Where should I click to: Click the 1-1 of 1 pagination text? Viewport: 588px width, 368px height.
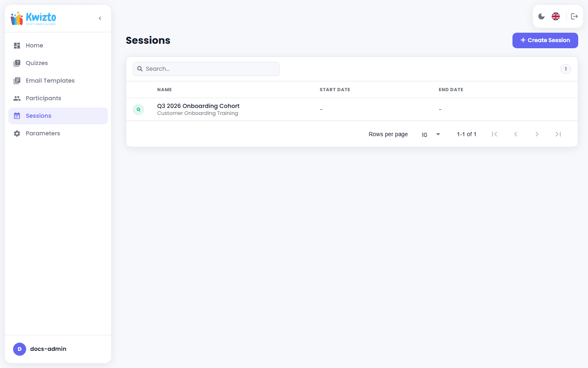467,134
